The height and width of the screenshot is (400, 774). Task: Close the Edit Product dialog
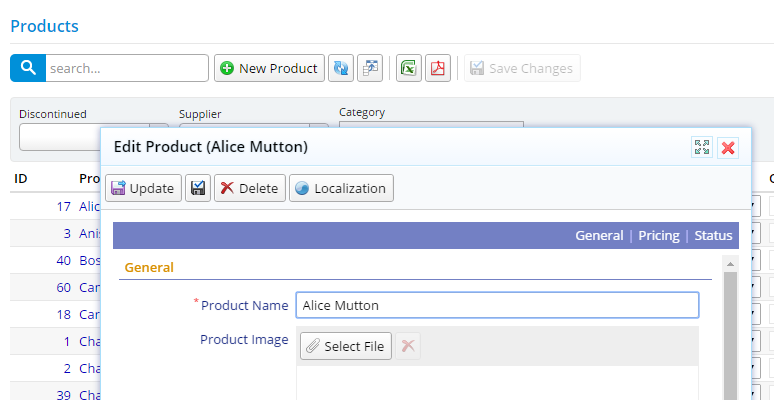point(728,148)
